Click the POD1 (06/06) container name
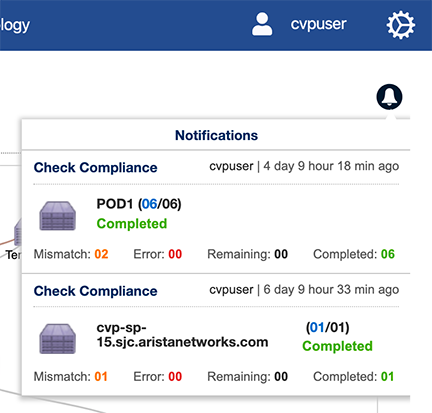This screenshot has width=432, height=413. click(x=139, y=204)
